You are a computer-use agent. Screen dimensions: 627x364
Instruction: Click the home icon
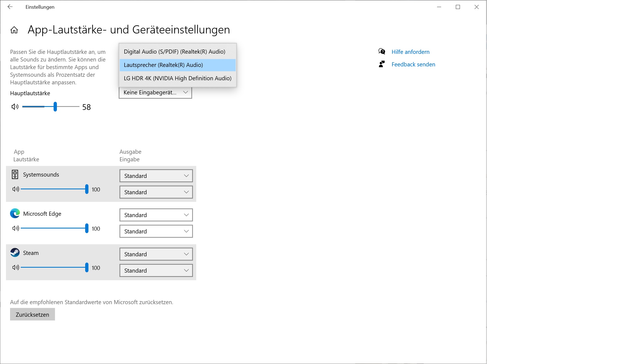14,30
